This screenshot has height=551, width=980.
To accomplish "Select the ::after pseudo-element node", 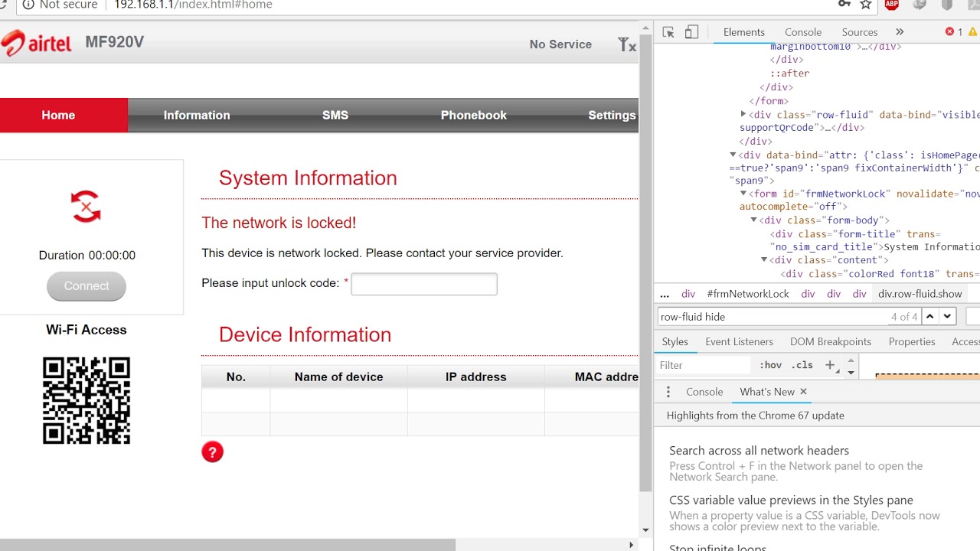I will point(789,73).
